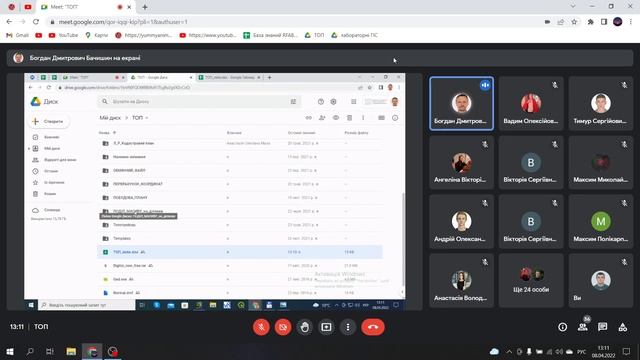Open the tab search chevron
640x360 pixels.
pos(573,6)
